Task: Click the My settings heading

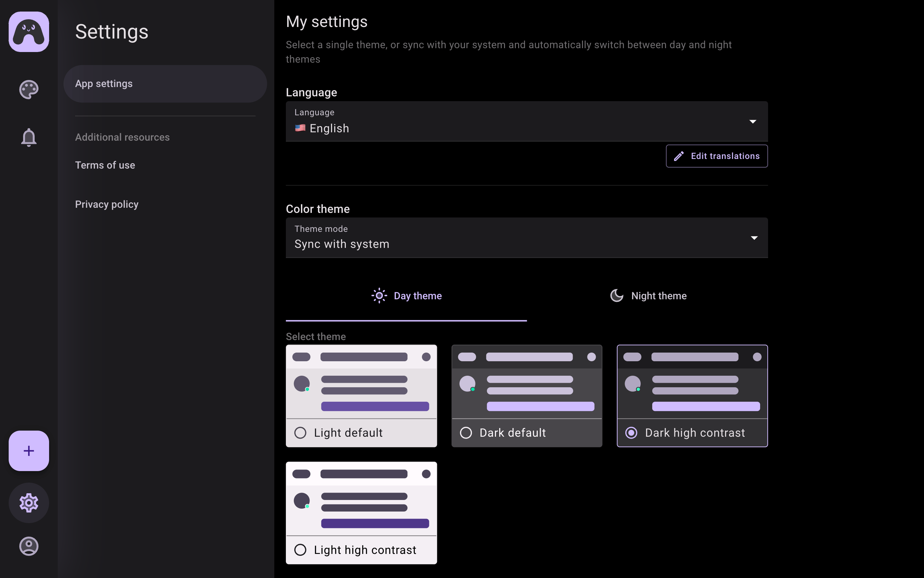Action: tap(327, 22)
